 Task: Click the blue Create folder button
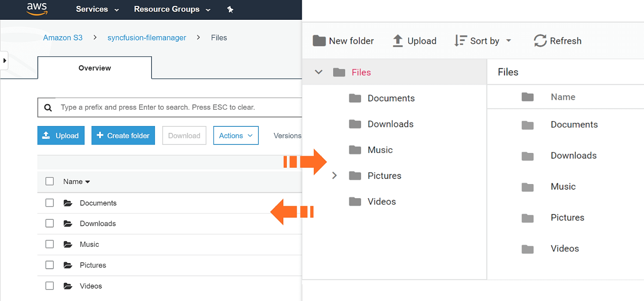tap(123, 135)
